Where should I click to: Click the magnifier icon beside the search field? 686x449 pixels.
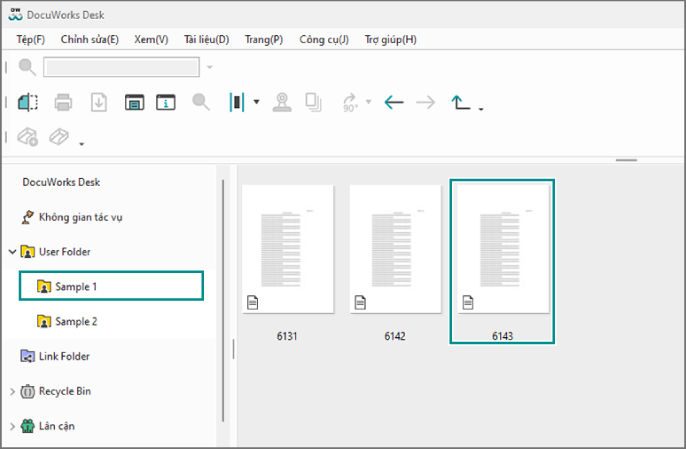click(27, 67)
